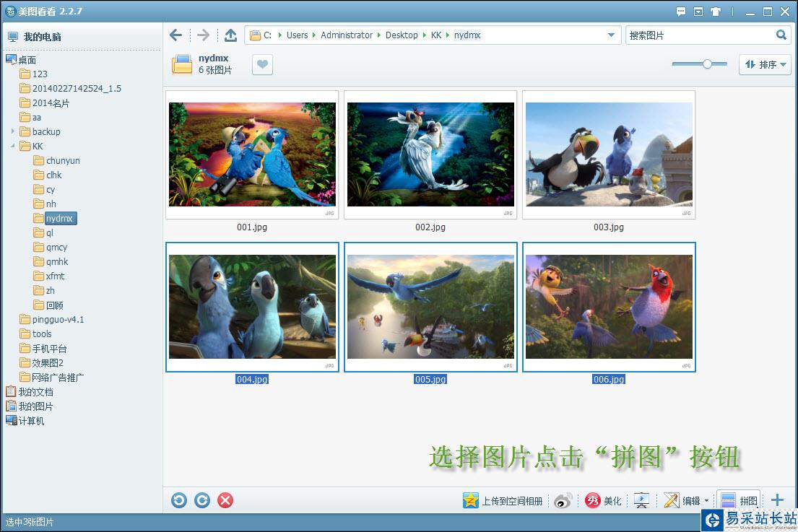
Task: Click Administrator in the address path
Action: pos(347,35)
